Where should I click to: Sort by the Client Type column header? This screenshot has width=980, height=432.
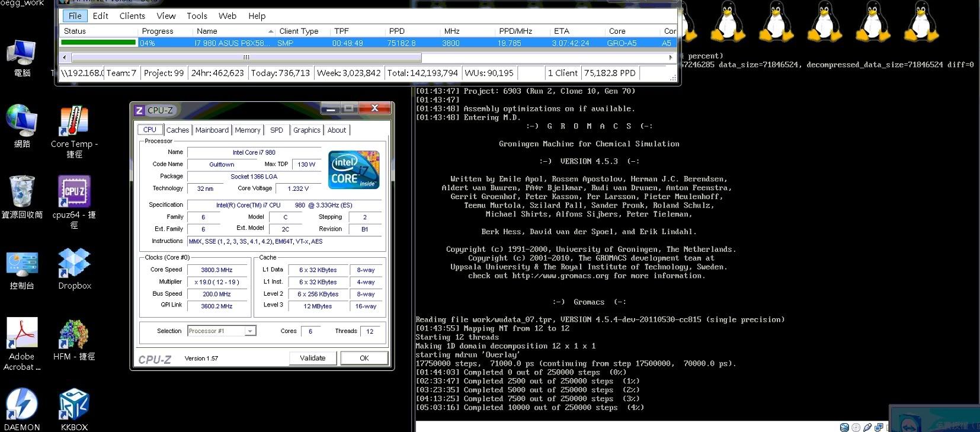click(x=303, y=31)
